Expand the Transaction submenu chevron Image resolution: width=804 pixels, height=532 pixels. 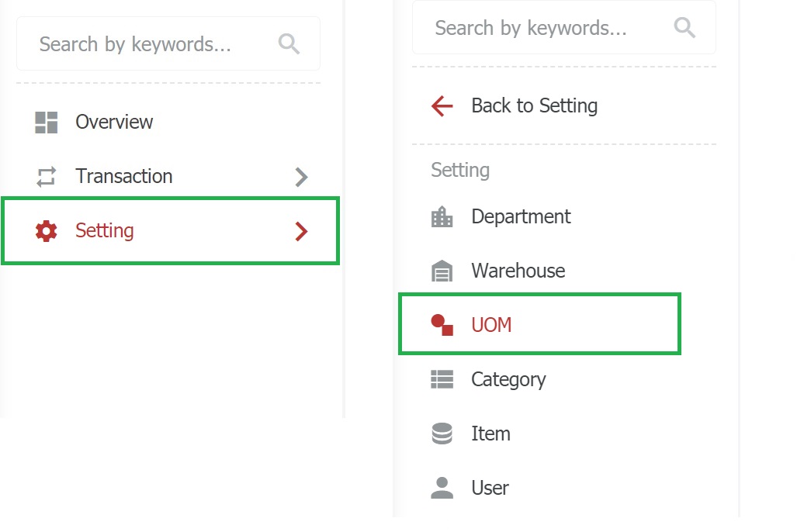coord(302,177)
